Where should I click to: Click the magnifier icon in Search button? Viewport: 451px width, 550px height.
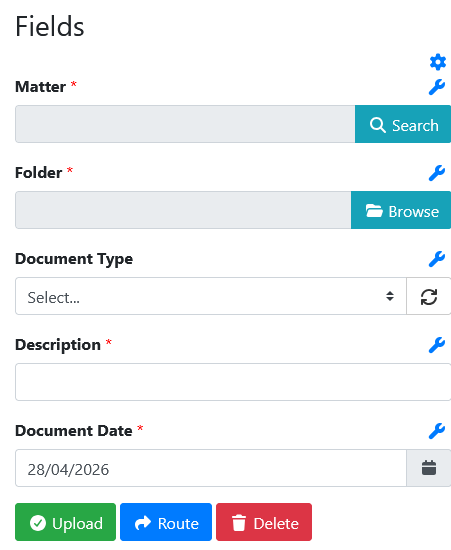pos(378,125)
